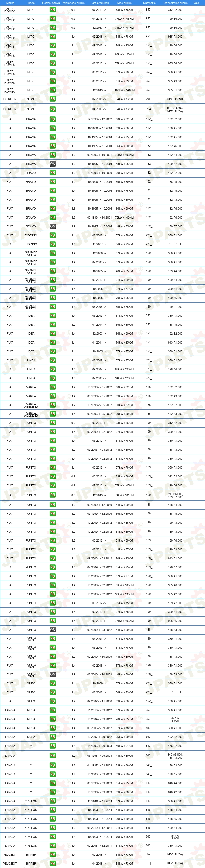Click petrol icon in Grande Punto 12.2008 row
The image size is (205, 868).
53,253
